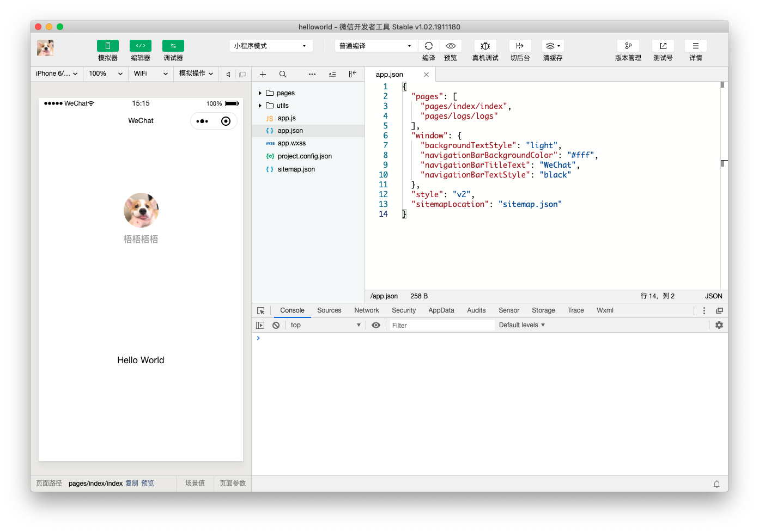Image resolution: width=759 pixels, height=532 pixels.
Task: Switch to the Sensor tab
Action: coord(509,310)
